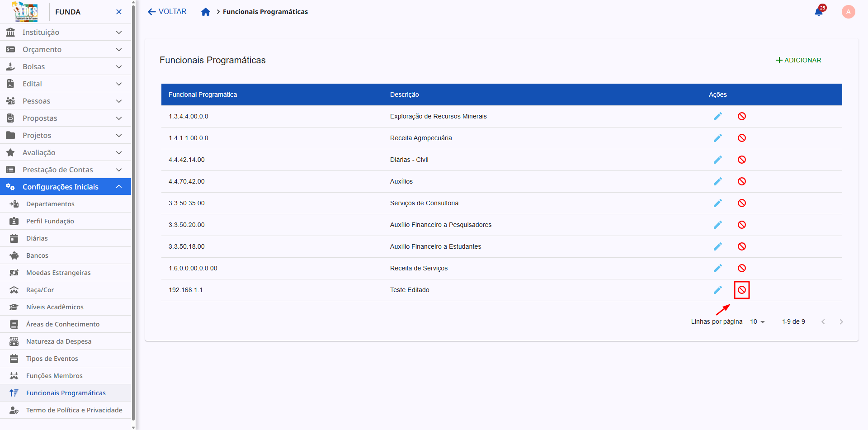Open the Departamentos icon in the sidebar
Screen dimensions: 868x430
click(x=14, y=204)
